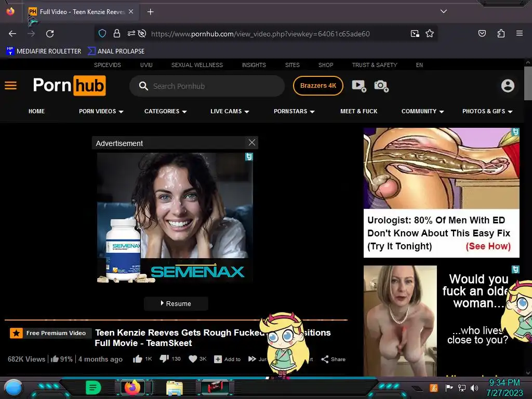
Task: Click the thumbs up like icon
Action: pyautogui.click(x=137, y=359)
